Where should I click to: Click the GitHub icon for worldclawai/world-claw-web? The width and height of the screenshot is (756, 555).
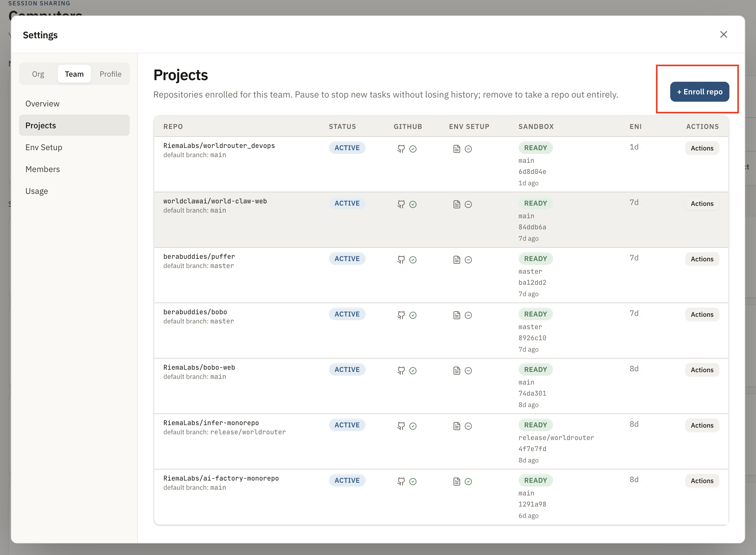click(401, 204)
